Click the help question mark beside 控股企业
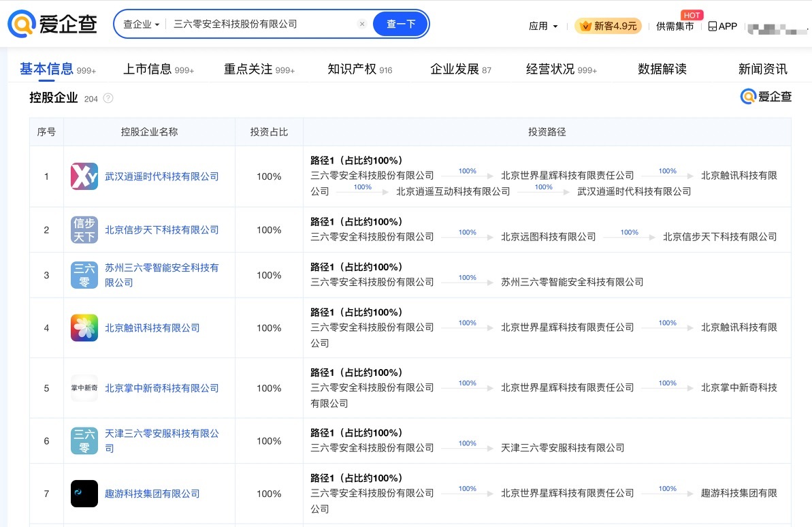Screen dimensions: 812x527 (108, 98)
